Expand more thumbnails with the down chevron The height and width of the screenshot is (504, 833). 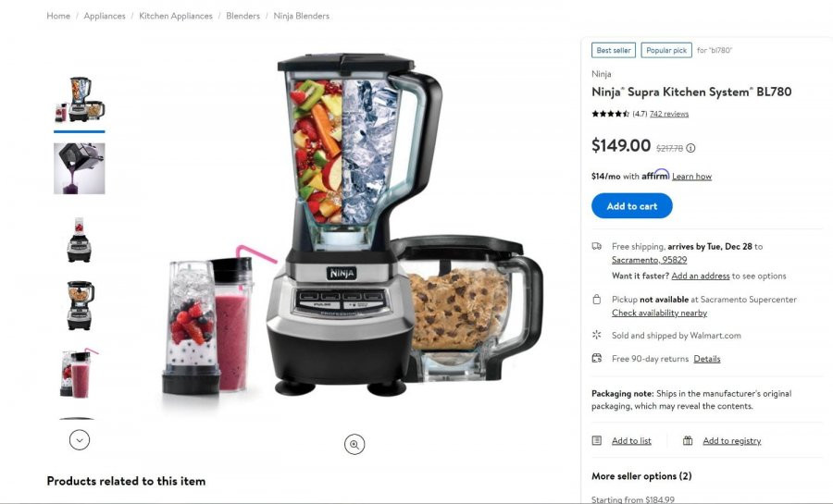[80, 440]
